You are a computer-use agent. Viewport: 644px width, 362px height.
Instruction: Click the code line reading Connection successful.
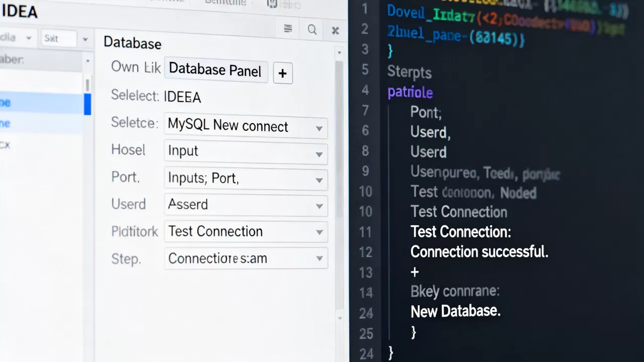pos(479,251)
